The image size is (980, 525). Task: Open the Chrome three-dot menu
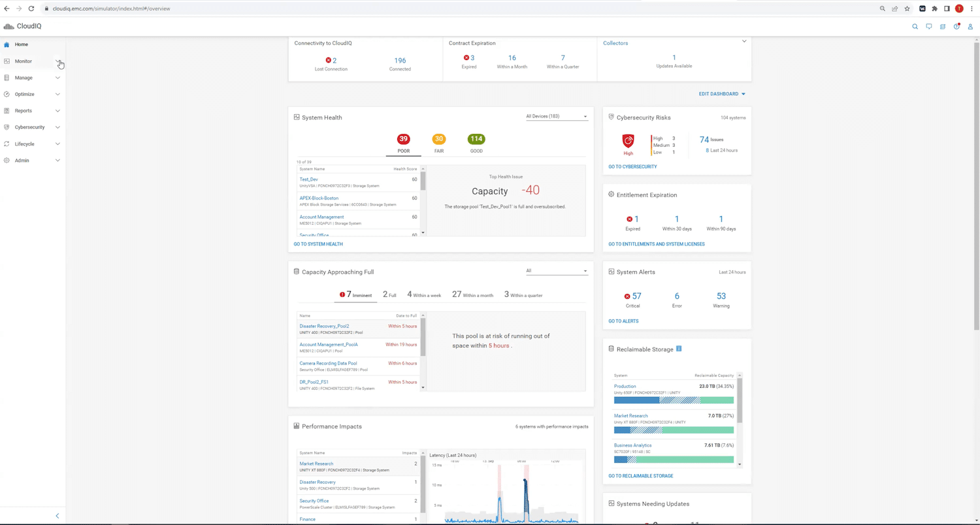point(972,8)
